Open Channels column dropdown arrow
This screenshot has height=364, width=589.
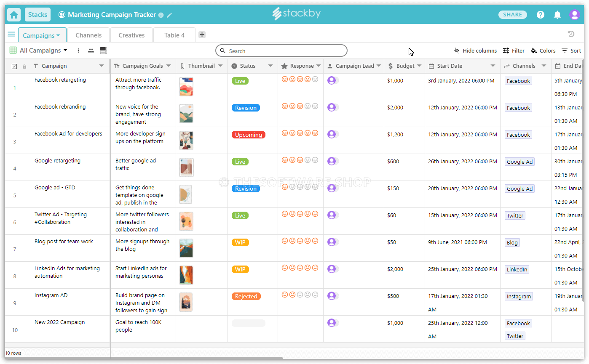click(x=543, y=66)
